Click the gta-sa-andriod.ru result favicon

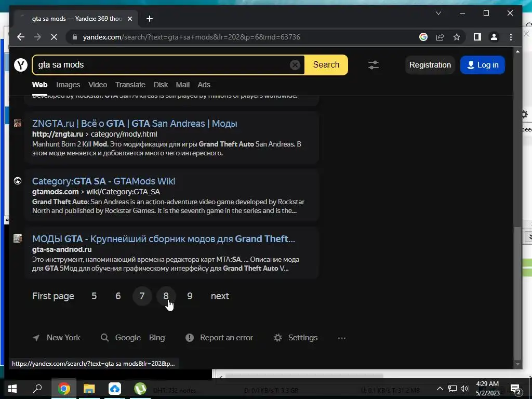click(x=18, y=238)
